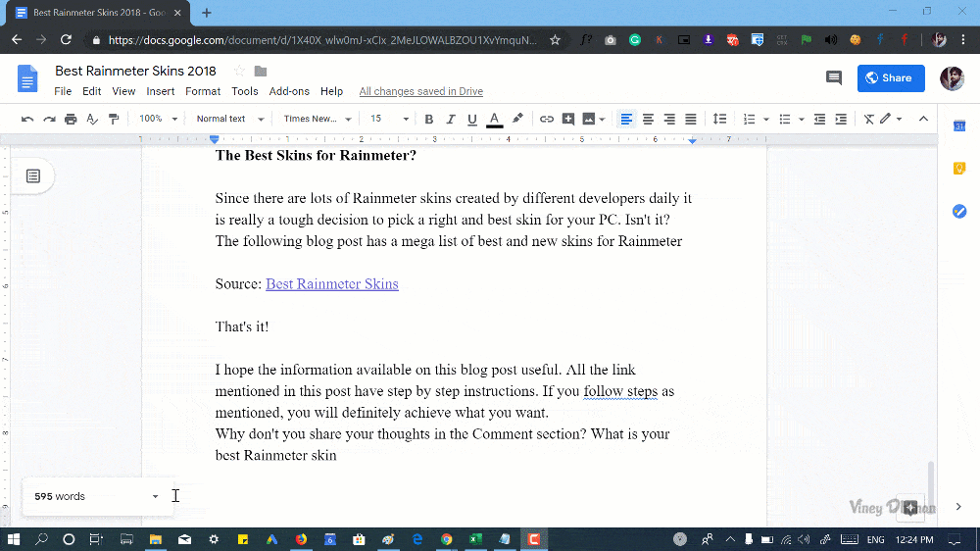Clear formatting with the toolbar icon
Viewport: 980px width, 551px height.
point(868,119)
